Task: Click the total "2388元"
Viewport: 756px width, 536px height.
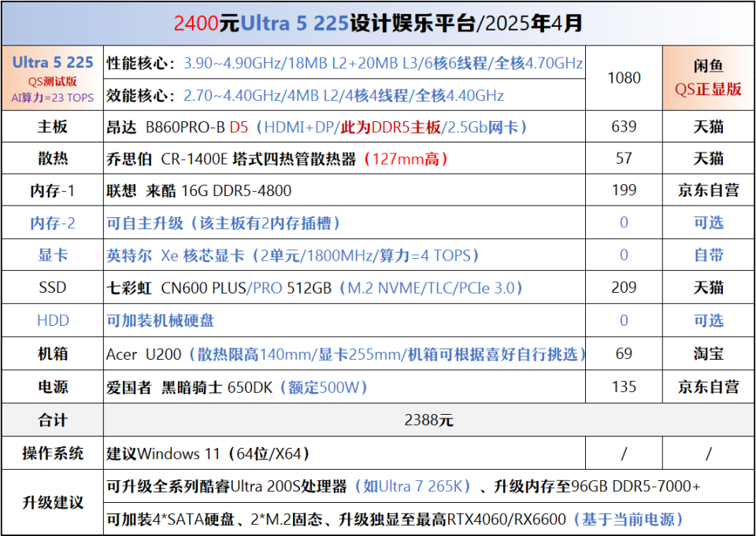Action: tap(428, 420)
